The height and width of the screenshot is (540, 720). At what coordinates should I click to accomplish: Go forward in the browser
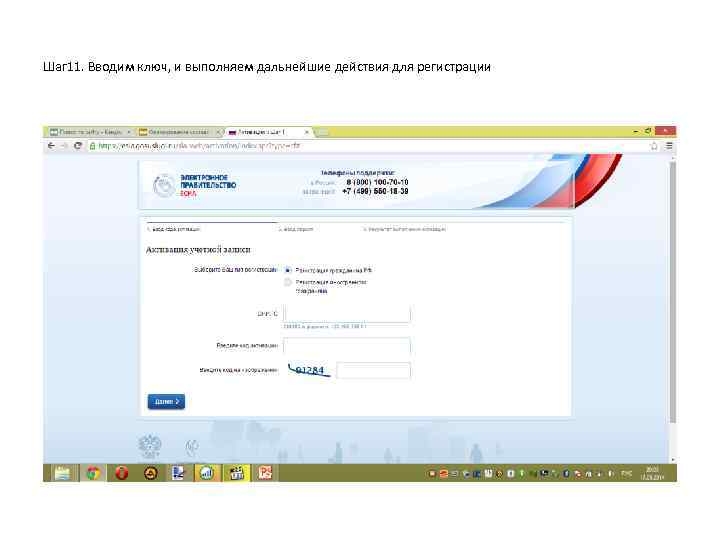(64, 146)
